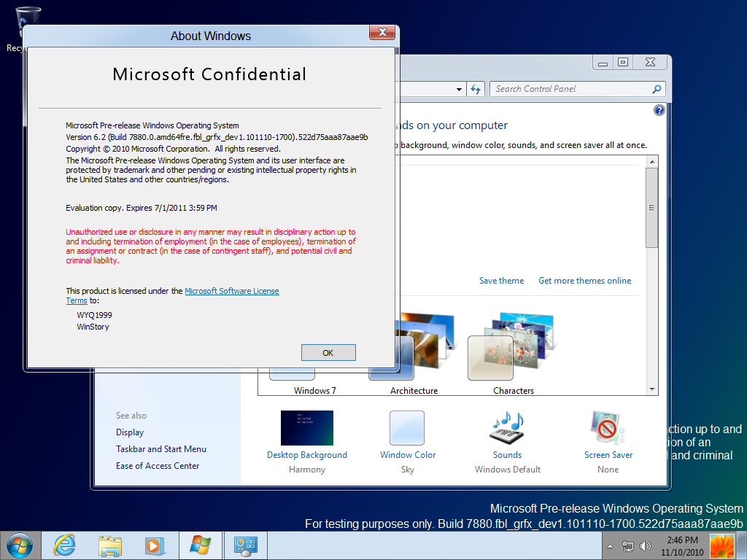This screenshot has height=560, width=747.
Task: Click the Desktop Background label link
Action: pos(307,455)
